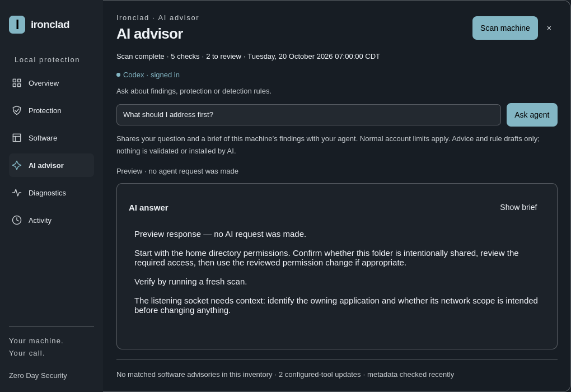Click the Overview grid icon
Screen dimensions: 571x392
point(17,83)
